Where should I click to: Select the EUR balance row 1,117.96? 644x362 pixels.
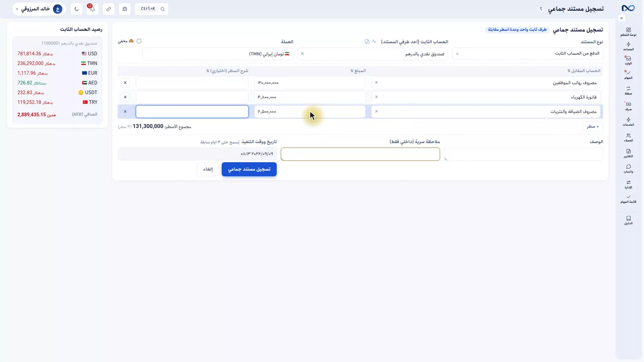click(x=57, y=73)
